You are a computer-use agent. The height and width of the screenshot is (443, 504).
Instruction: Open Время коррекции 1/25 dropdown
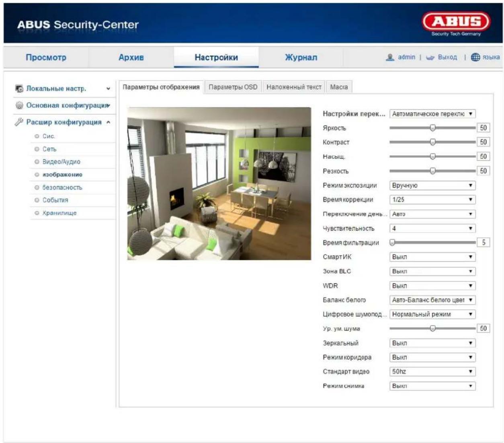click(x=432, y=200)
